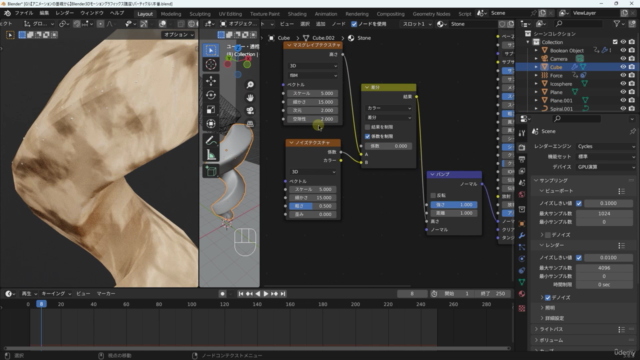Open the Tool properties tab
Image resolution: width=640 pixels, height=360 pixels.
(x=522, y=133)
